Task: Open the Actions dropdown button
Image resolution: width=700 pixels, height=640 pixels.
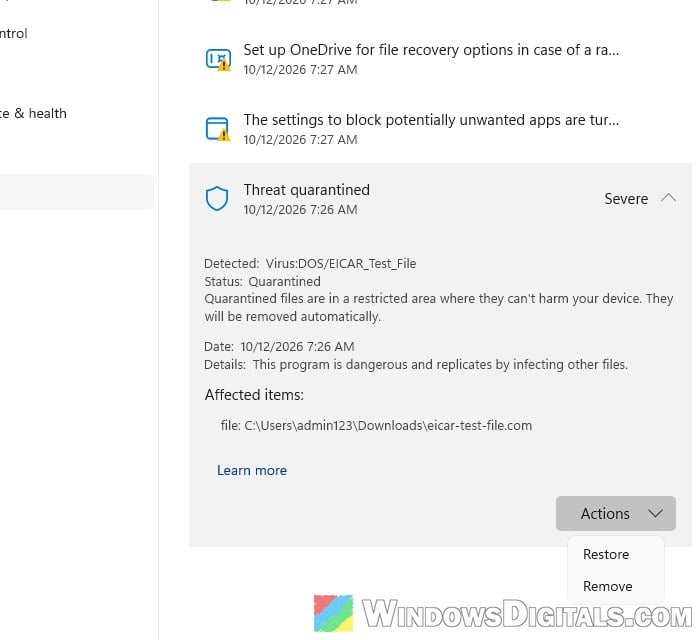Action: 616,513
